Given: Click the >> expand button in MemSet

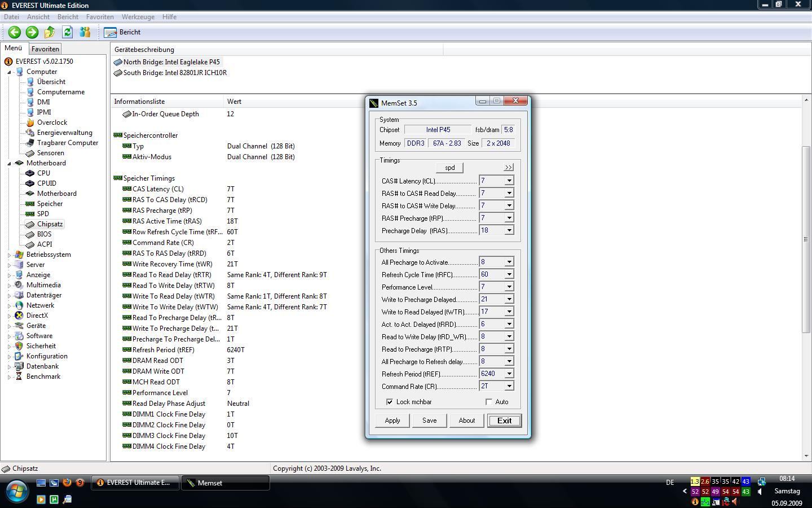Looking at the screenshot, I should tap(509, 168).
